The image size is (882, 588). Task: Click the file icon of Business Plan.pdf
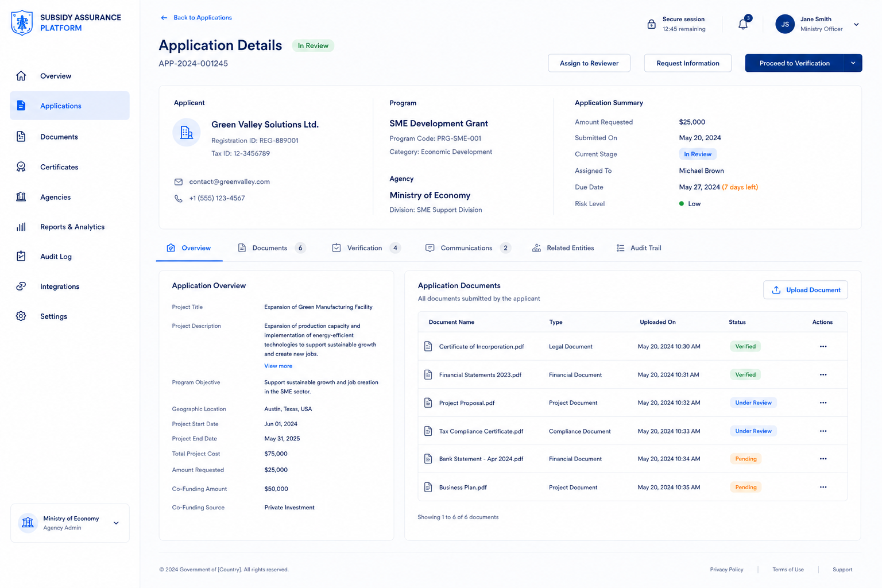[x=428, y=487]
